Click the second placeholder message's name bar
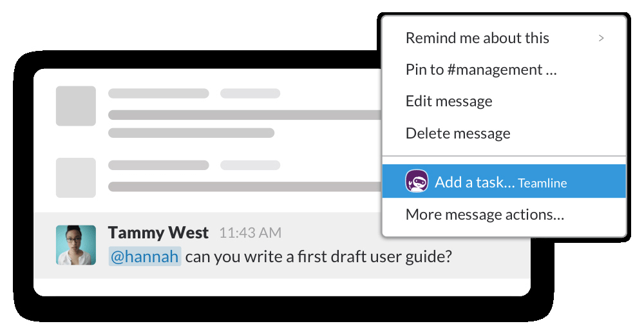 coord(158,165)
